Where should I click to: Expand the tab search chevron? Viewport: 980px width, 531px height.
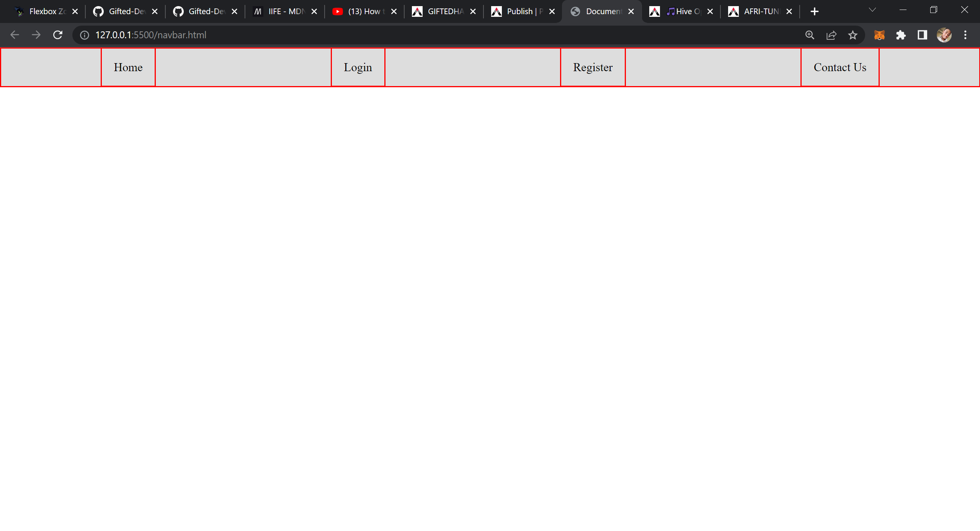(x=872, y=10)
